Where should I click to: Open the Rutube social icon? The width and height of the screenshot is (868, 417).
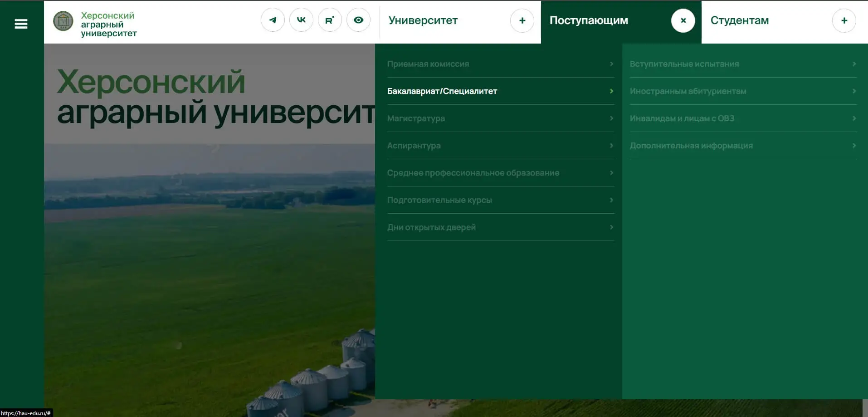pyautogui.click(x=330, y=20)
